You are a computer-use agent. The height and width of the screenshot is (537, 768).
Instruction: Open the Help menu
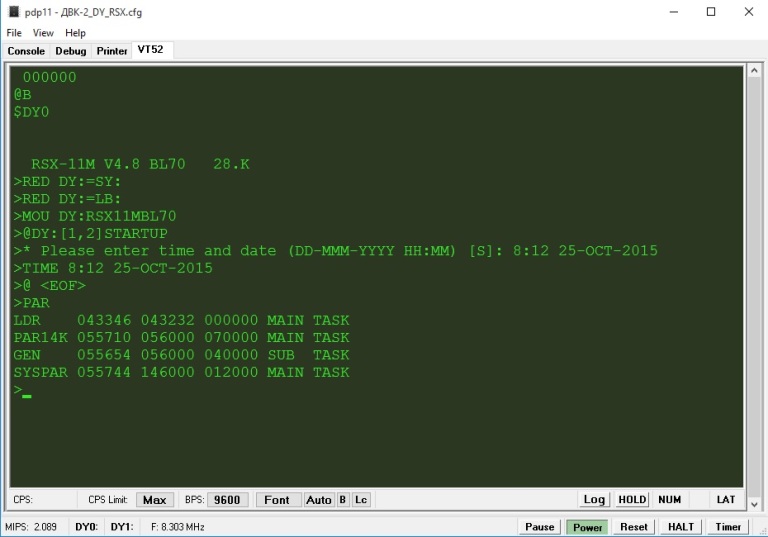click(x=75, y=33)
